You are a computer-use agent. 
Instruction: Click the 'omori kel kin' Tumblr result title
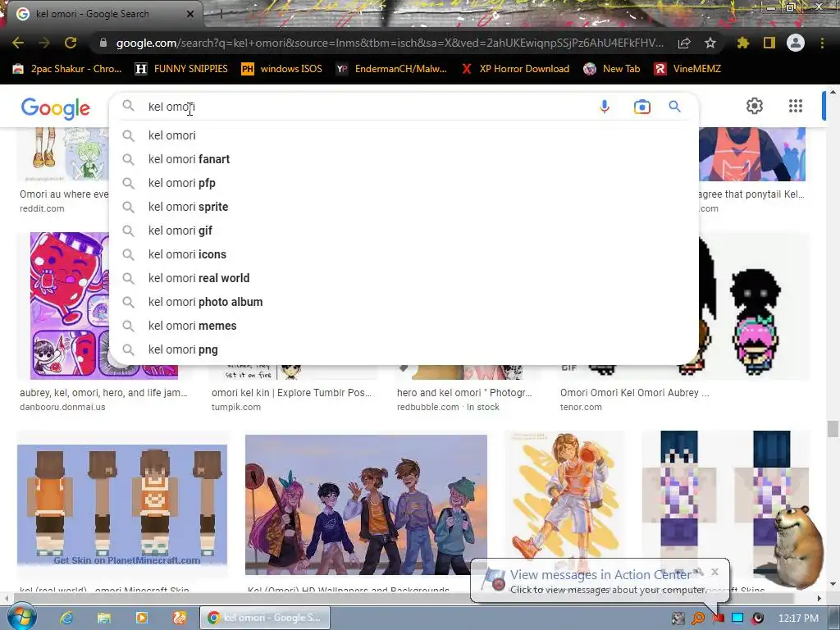291,393
